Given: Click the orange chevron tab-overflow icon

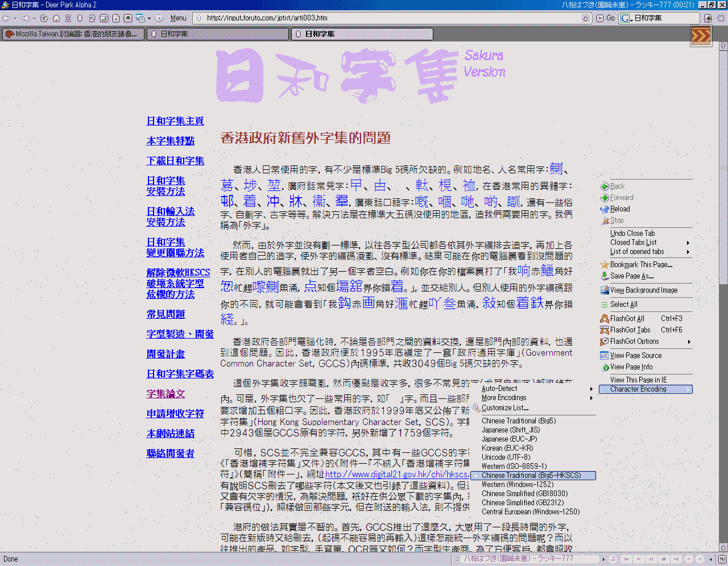Looking at the screenshot, I should (x=701, y=36).
